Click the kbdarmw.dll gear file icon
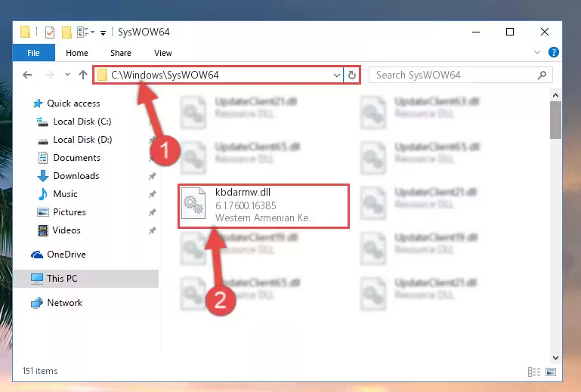The width and height of the screenshot is (581, 392). (193, 203)
